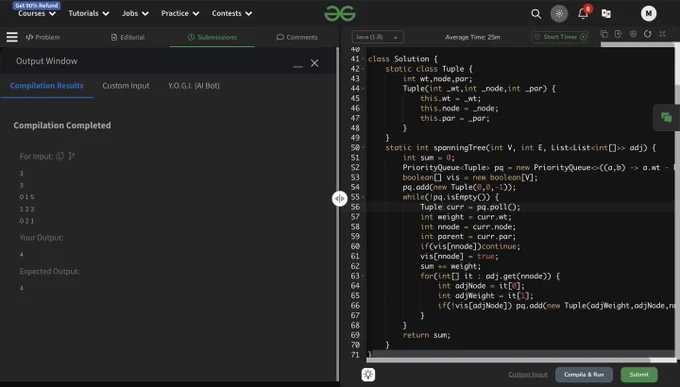Open the profile avatar M
Viewport: 680px width, 387px height.
648,13
